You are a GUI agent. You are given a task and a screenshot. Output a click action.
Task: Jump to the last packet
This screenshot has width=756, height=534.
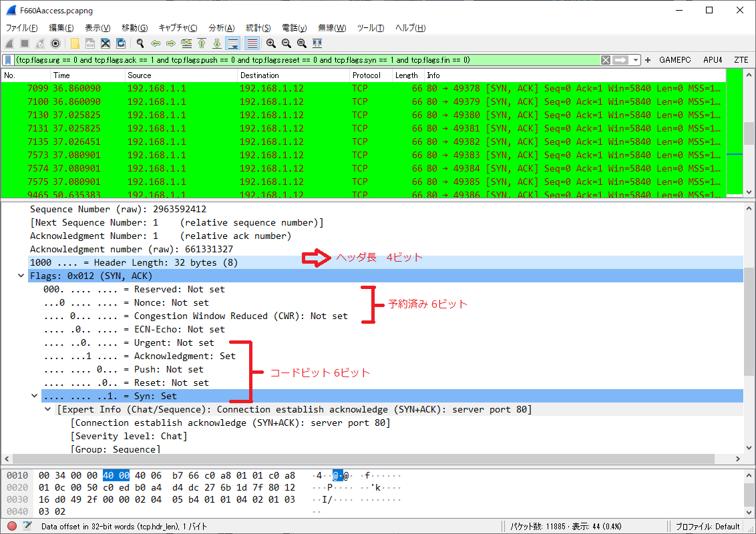point(217,43)
